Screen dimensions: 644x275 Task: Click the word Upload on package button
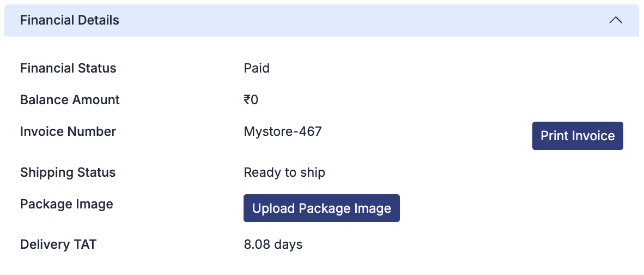271,208
